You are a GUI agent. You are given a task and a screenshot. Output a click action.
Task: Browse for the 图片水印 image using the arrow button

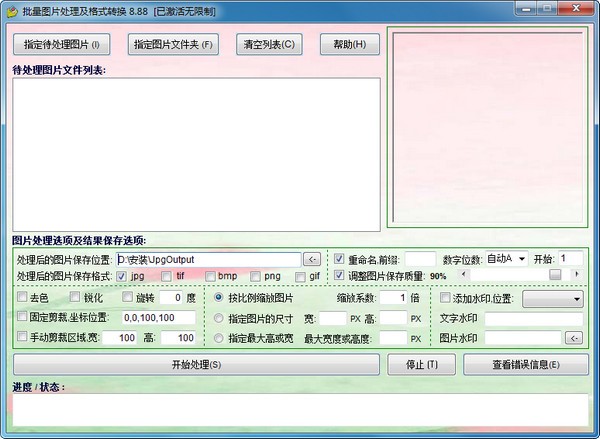tap(574, 338)
